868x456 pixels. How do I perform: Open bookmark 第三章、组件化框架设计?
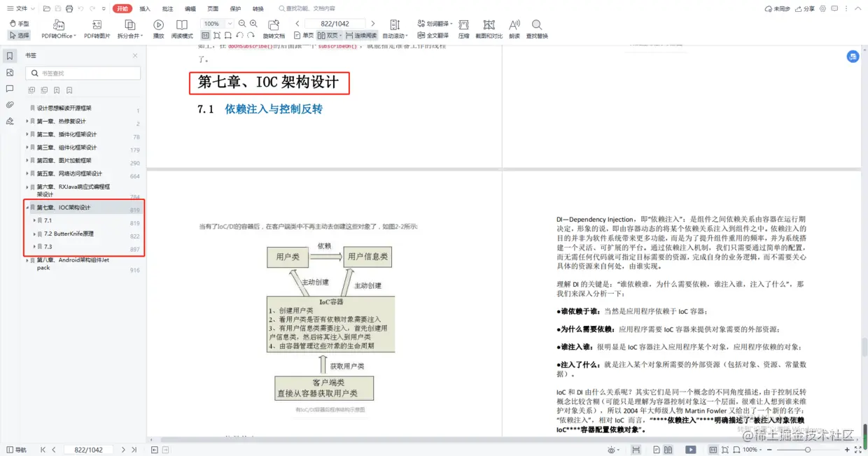pyautogui.click(x=67, y=148)
